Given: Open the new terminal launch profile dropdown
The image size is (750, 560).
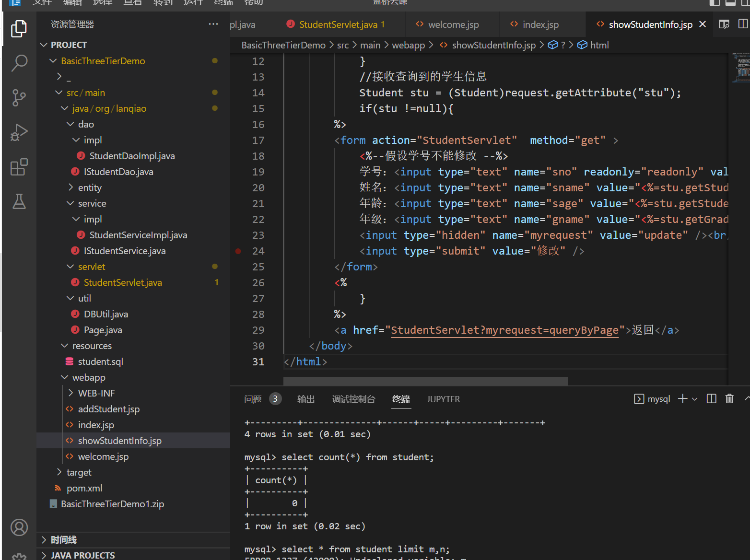Looking at the screenshot, I should (x=695, y=399).
